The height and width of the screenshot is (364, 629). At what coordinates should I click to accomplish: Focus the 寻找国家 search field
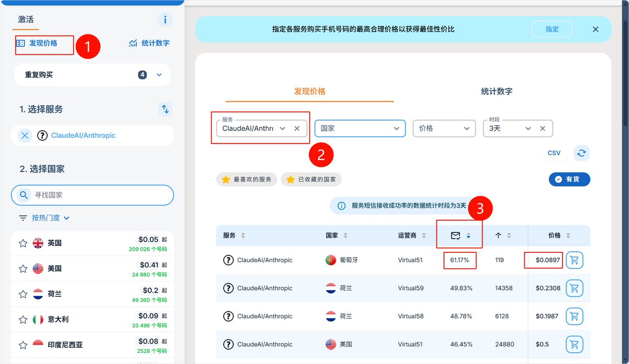pyautogui.click(x=92, y=195)
